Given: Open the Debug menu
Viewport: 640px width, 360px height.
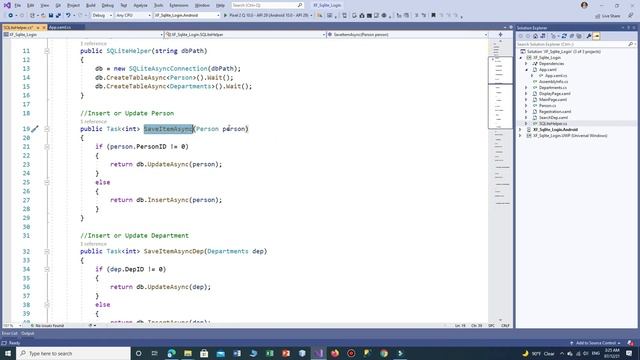Looking at the screenshot, I should 107,5.
